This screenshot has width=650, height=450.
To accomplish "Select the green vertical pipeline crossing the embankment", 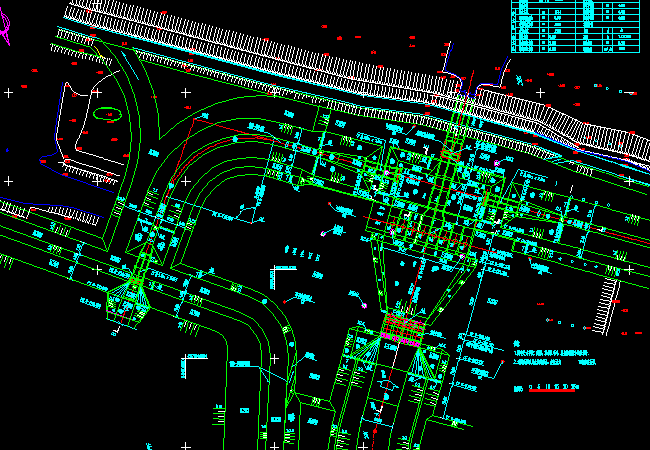I will coord(462,110).
